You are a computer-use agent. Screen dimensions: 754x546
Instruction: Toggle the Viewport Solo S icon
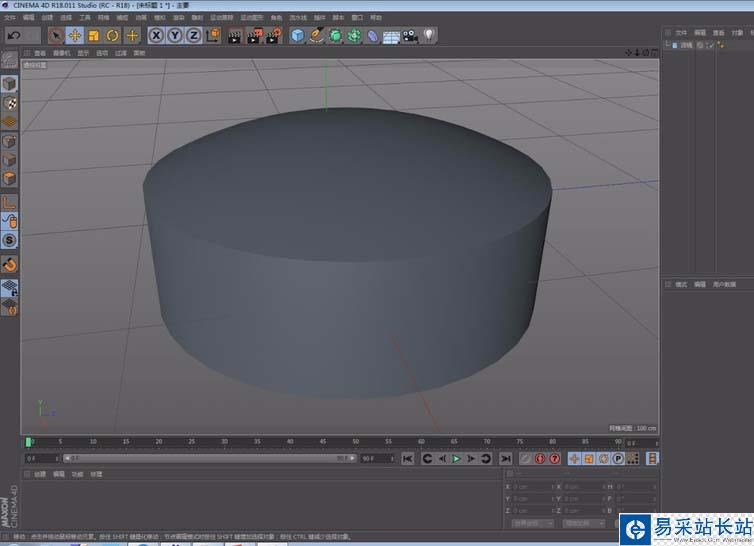click(9, 240)
